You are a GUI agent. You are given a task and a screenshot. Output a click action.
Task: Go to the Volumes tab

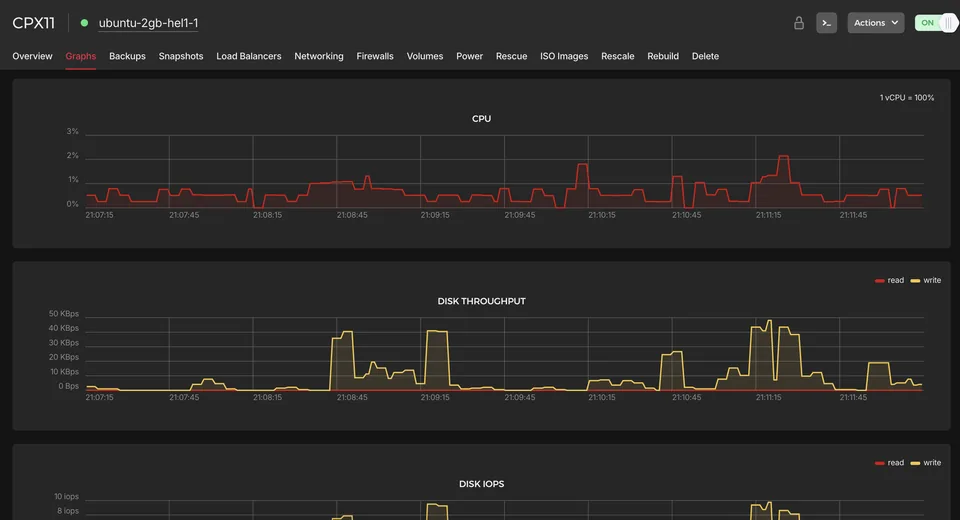(x=425, y=56)
